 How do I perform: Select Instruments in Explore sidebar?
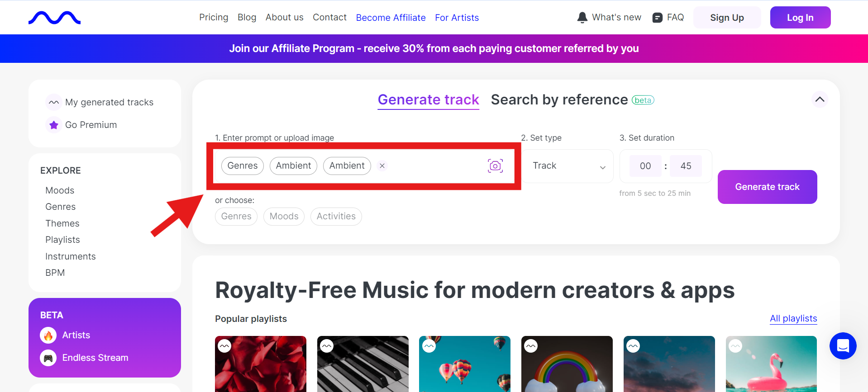tap(71, 256)
